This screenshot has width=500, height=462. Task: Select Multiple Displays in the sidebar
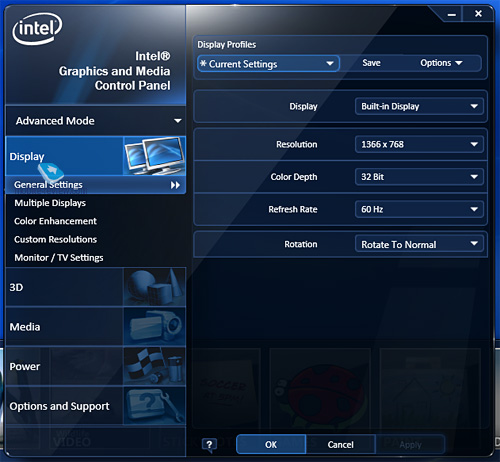pos(50,203)
